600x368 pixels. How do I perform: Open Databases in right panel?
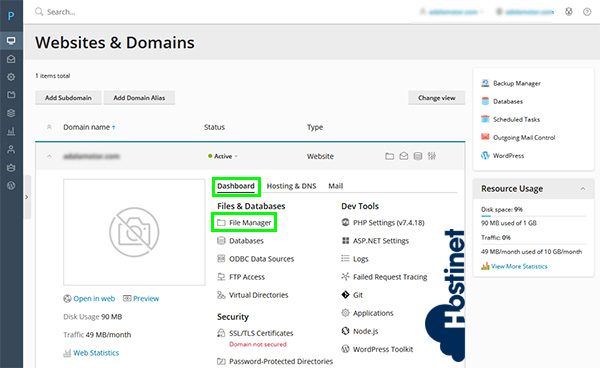point(502,101)
